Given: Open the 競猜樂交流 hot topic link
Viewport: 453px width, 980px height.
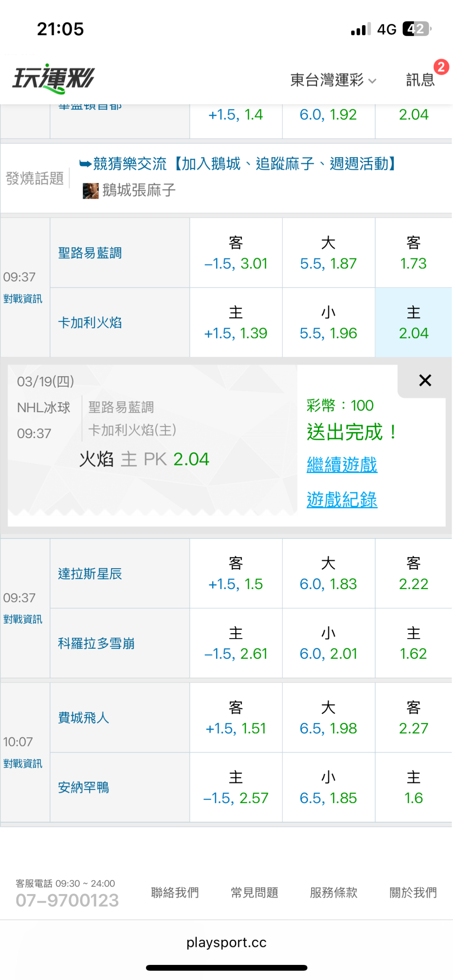Looking at the screenshot, I should pos(238,164).
